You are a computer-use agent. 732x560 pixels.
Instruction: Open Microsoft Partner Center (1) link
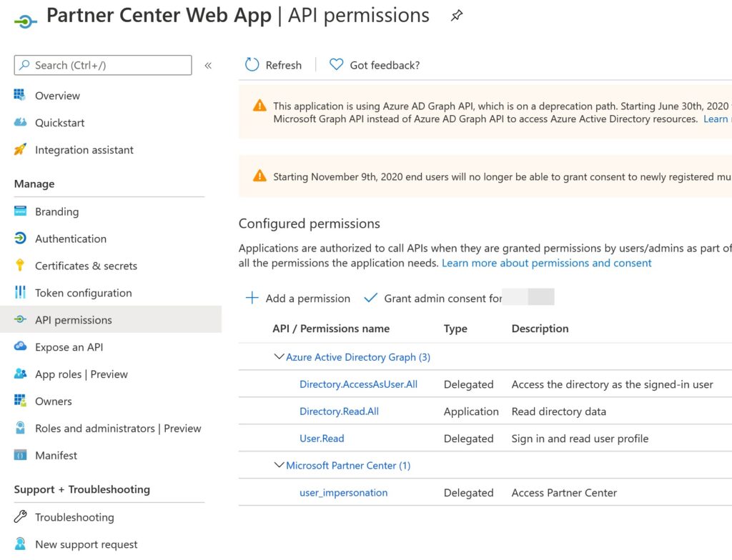(x=348, y=466)
